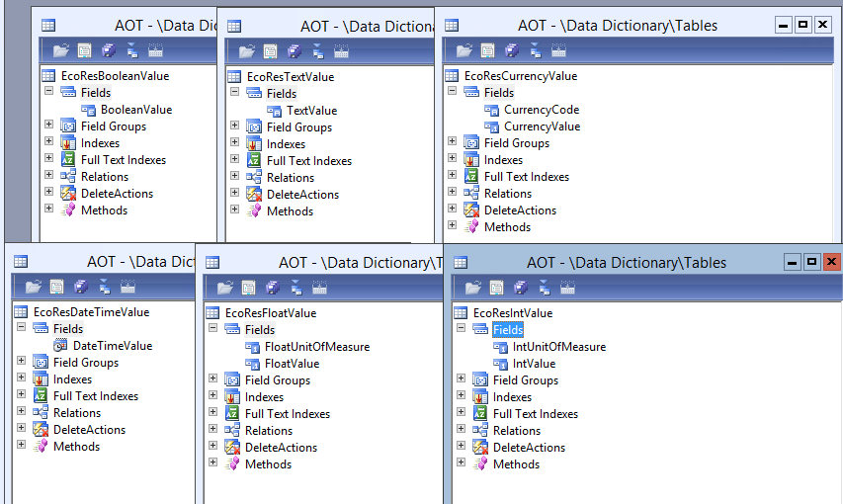Screen dimensions: 843x504
Task: Select the IntUnitOfMeasure field
Action: click(x=558, y=347)
